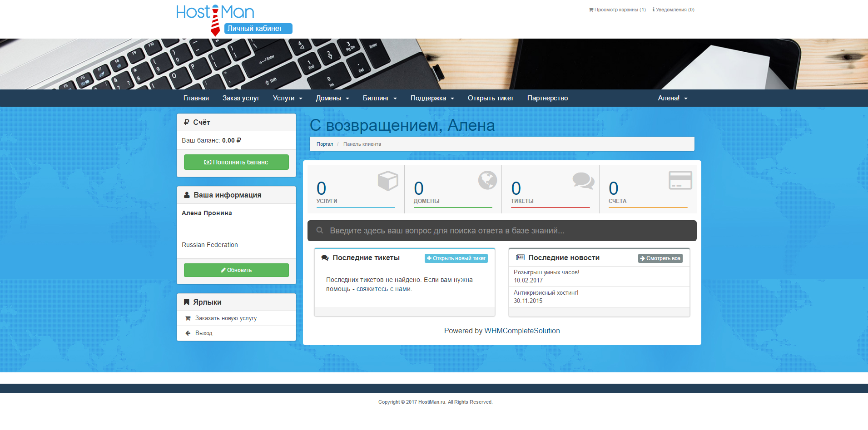Click the bookmark icon beside Ярлыки
Image resolution: width=868 pixels, height=430 pixels.
tap(186, 302)
